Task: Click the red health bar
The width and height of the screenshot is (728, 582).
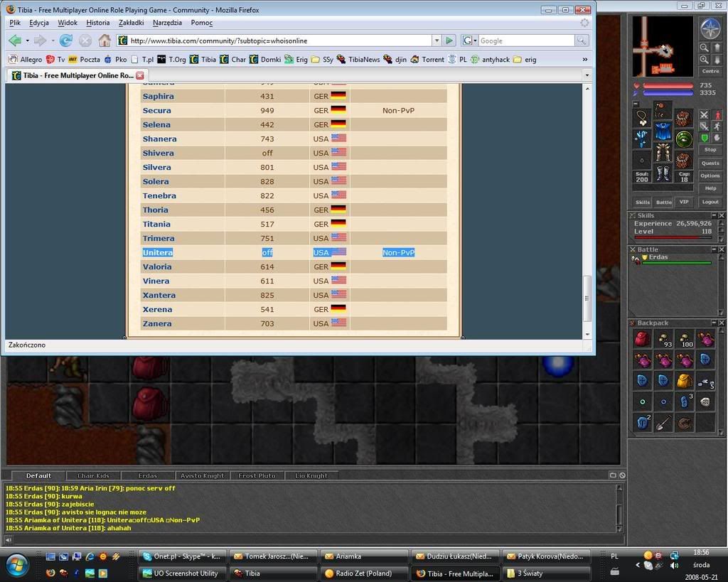Action: click(x=668, y=86)
